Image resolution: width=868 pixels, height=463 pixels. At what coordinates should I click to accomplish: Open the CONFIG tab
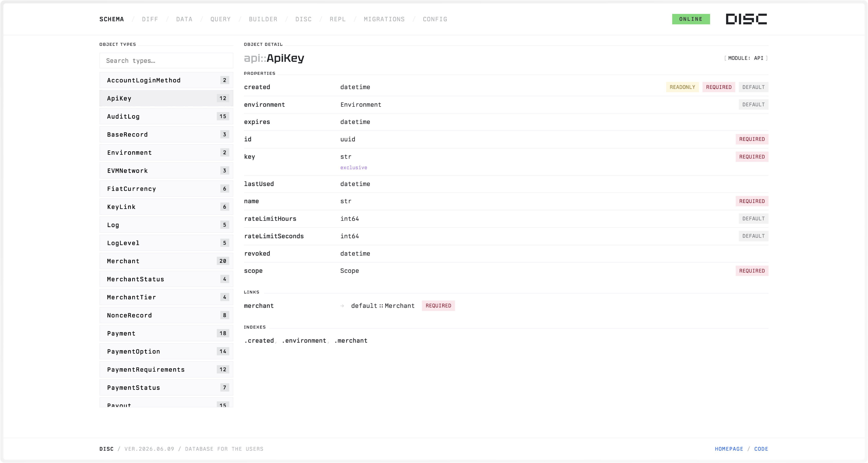tap(435, 19)
